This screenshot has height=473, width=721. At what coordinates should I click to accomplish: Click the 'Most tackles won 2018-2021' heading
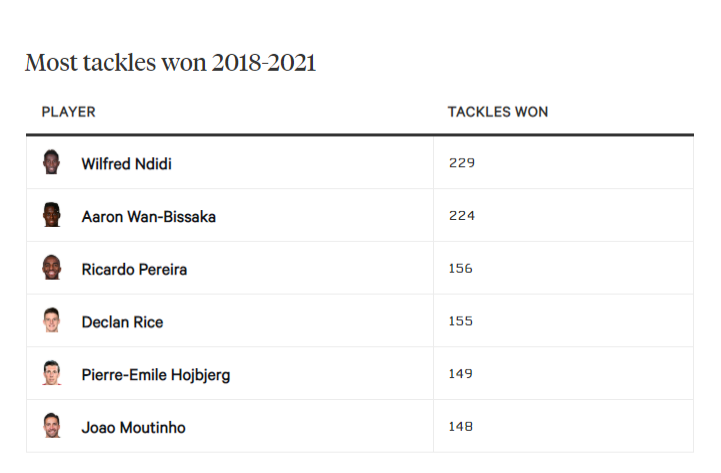[x=170, y=63]
